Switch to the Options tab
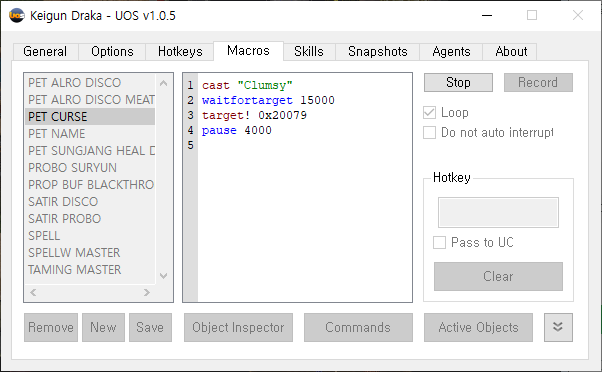Viewport: 602px width, 372px height. [x=112, y=51]
